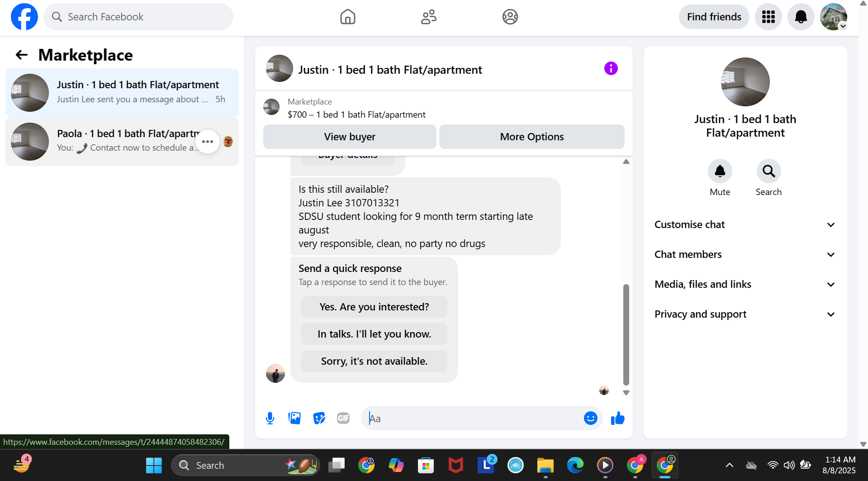Screen dimensions: 868x481
Task: Send a thumbs-up like
Action: click(617, 418)
